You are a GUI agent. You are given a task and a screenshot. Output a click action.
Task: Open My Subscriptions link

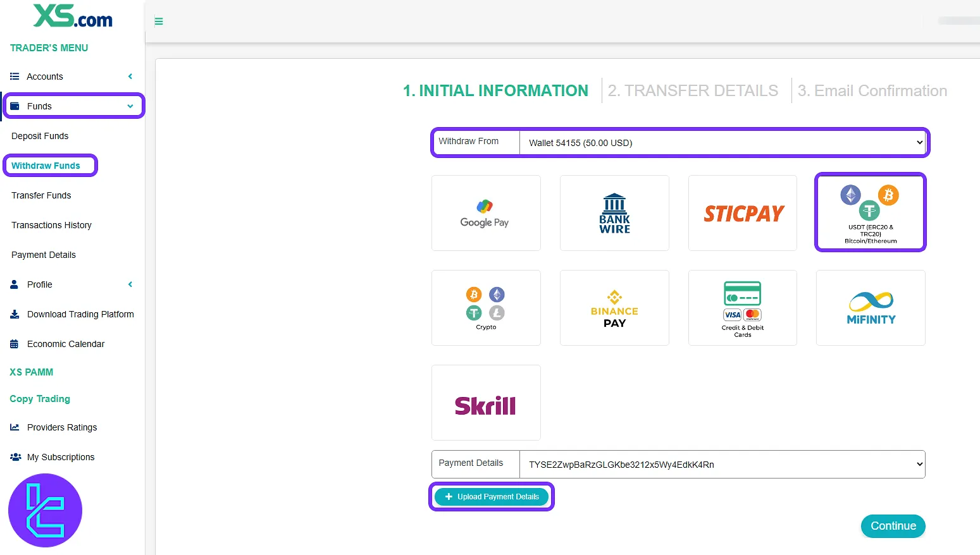pyautogui.click(x=61, y=457)
